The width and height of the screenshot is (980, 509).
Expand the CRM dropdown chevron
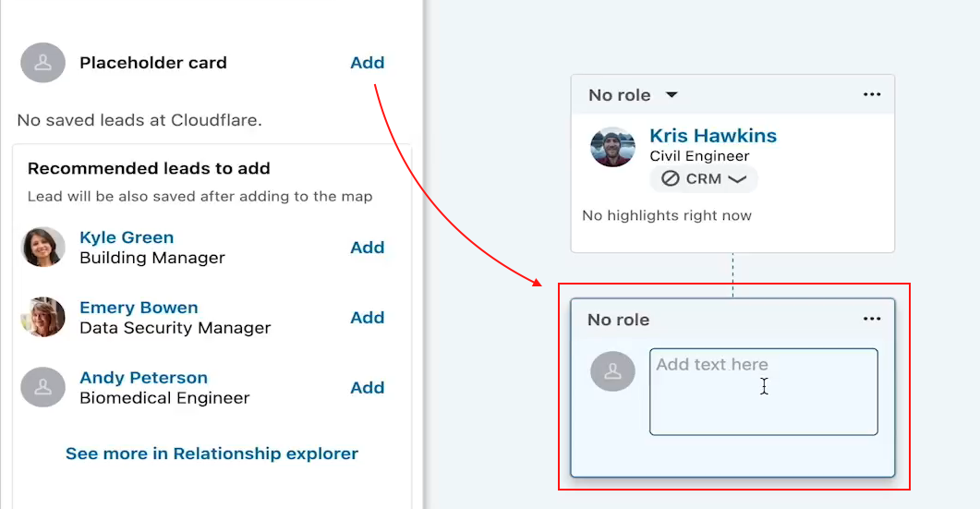[737, 179]
